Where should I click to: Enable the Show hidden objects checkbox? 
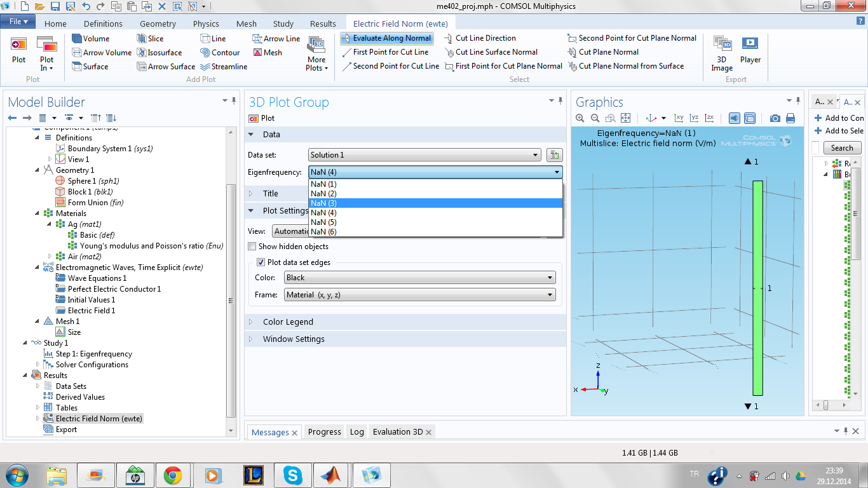252,247
